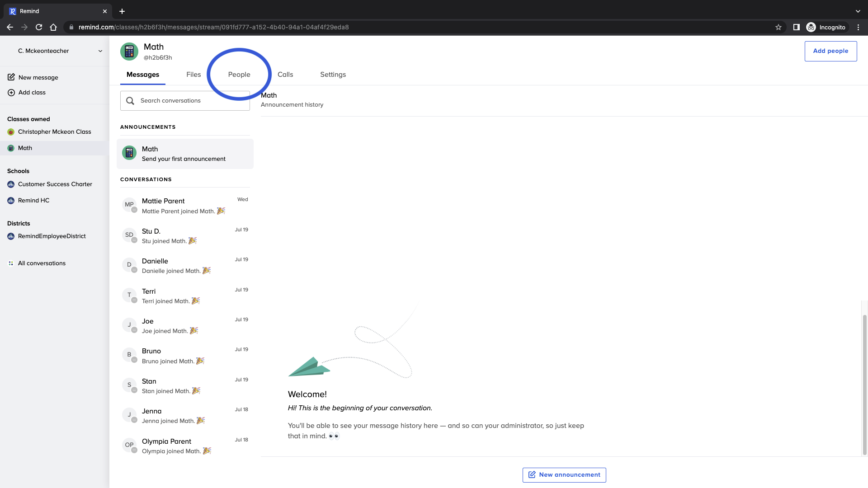Open the Calls tab
This screenshot has width=868, height=488.
click(x=285, y=75)
